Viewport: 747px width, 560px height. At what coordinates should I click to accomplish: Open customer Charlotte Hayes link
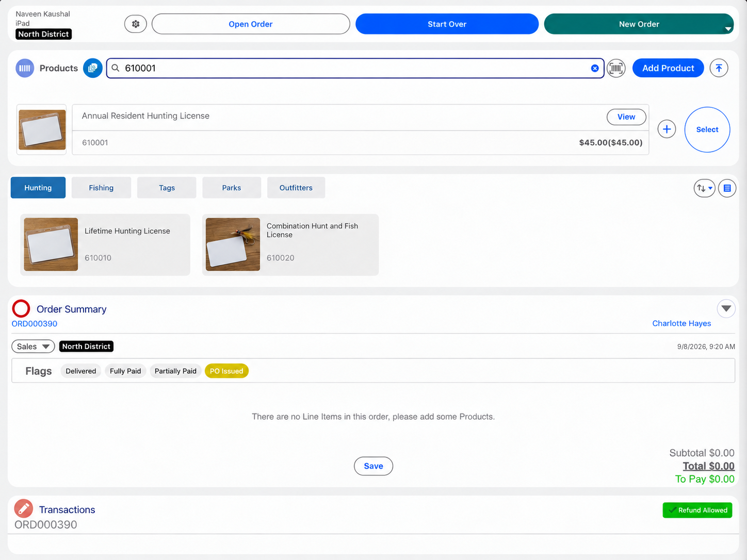click(x=681, y=323)
